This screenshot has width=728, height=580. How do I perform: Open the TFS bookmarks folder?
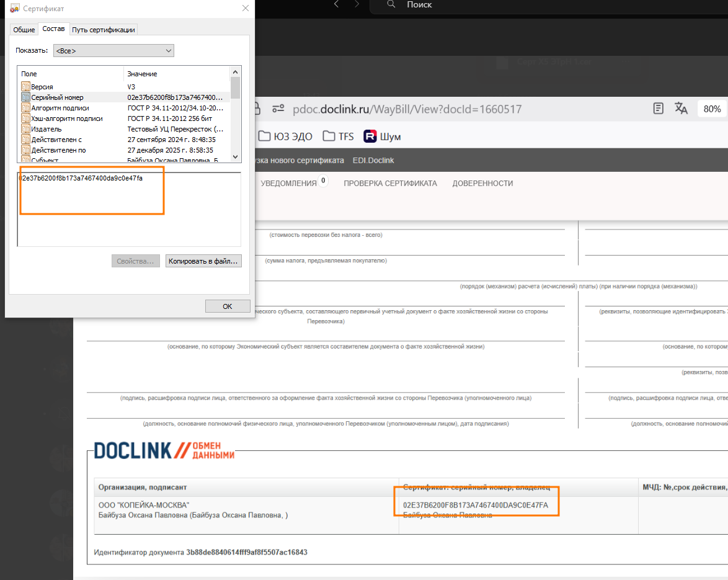339,136
